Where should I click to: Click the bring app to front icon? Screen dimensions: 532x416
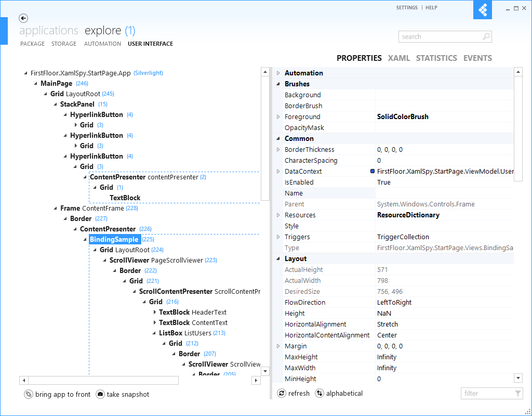[29, 394]
